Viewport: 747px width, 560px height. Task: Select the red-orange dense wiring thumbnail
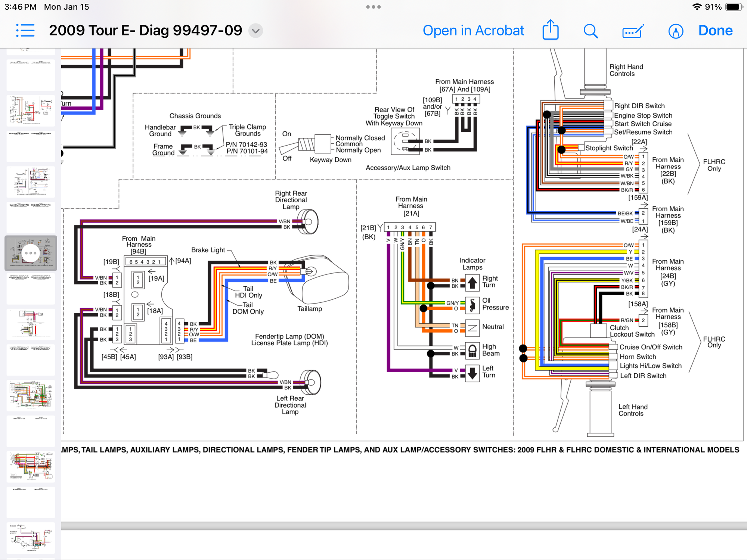[31, 466]
